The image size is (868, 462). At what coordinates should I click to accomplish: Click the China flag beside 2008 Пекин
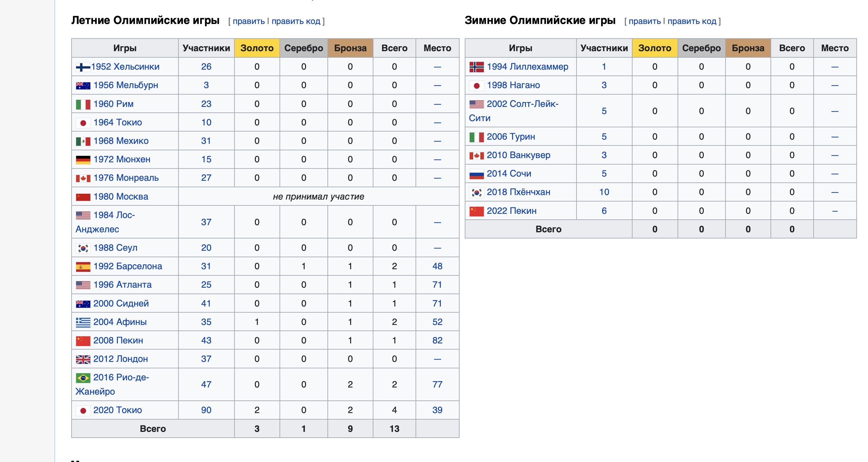point(83,341)
